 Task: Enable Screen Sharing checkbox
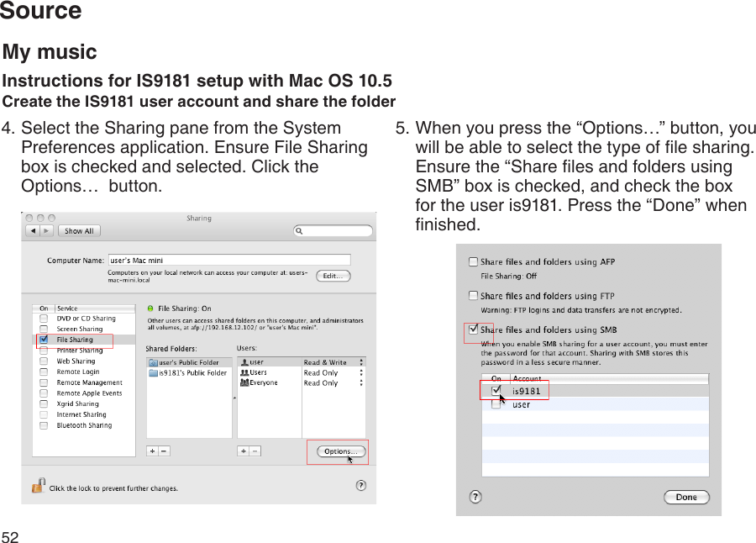pos(44,329)
